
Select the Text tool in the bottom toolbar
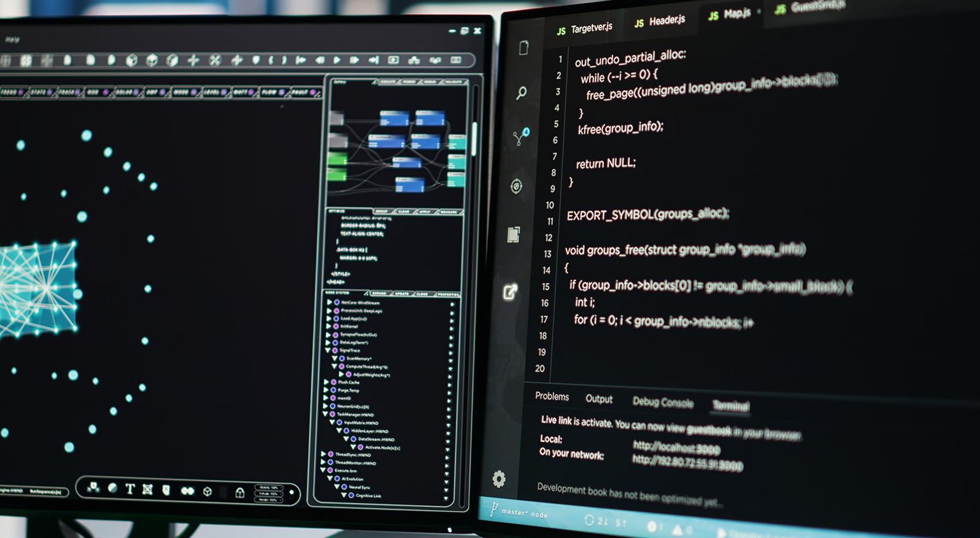(130, 489)
